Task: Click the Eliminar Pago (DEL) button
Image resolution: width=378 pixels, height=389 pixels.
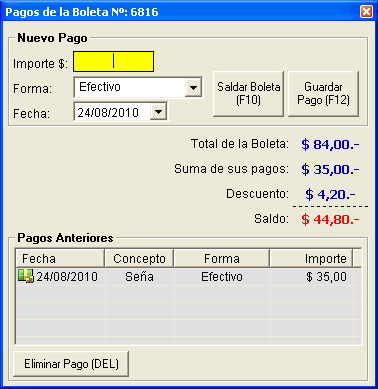Action: [71, 364]
